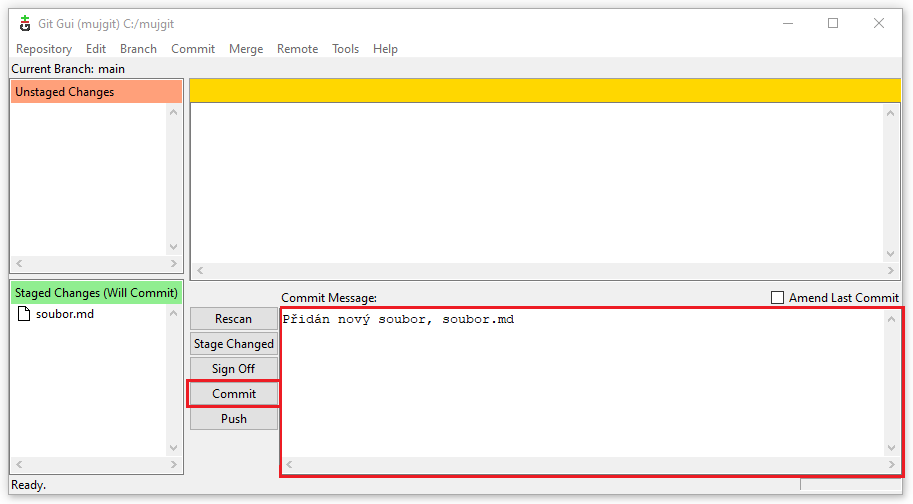Minimize the Git Gui window
Viewport: 913px width, 504px height.
point(788,23)
